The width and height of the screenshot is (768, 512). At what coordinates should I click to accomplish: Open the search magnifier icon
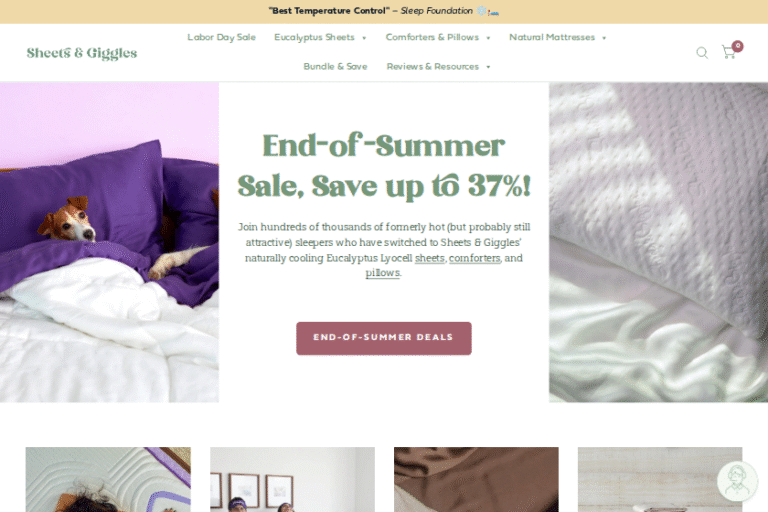(702, 52)
